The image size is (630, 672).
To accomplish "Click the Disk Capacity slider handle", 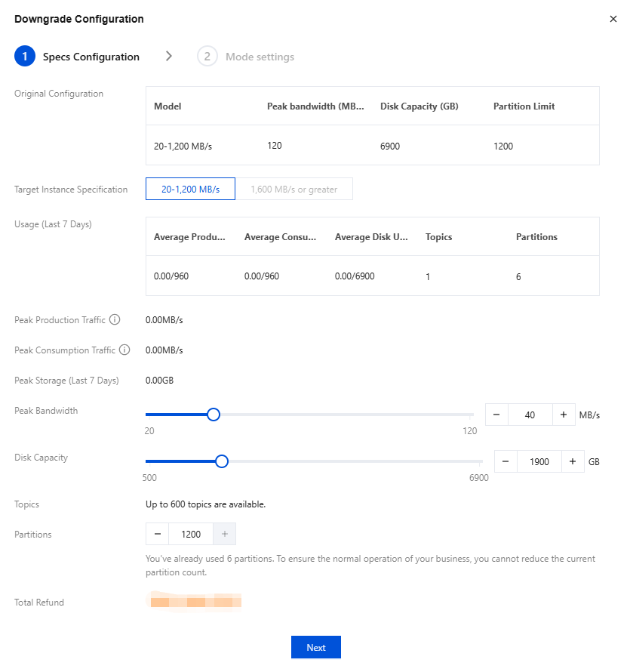I will click(x=222, y=461).
